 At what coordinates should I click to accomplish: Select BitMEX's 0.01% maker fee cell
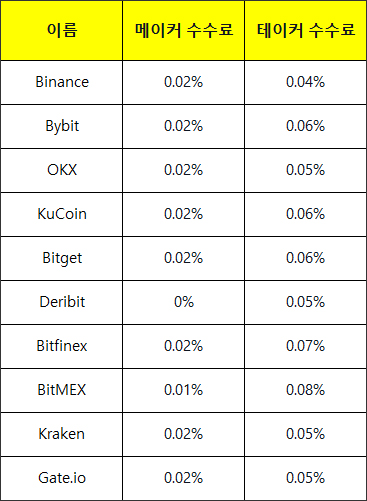184,390
